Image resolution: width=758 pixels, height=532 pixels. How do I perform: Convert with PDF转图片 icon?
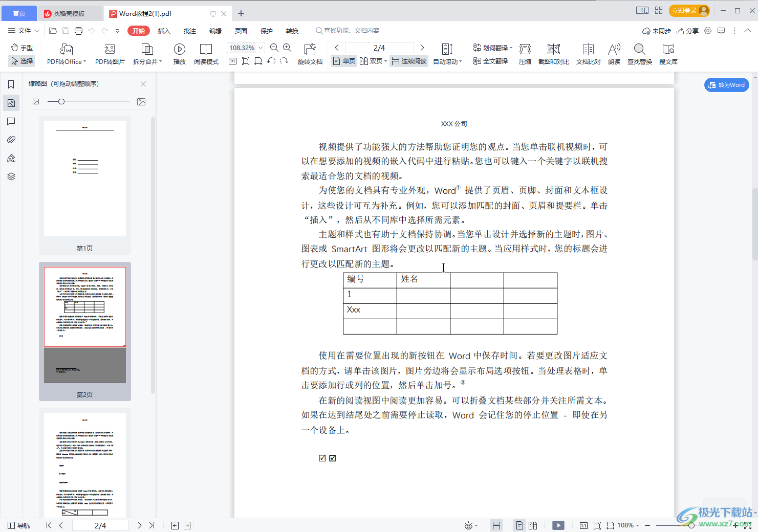(110, 54)
